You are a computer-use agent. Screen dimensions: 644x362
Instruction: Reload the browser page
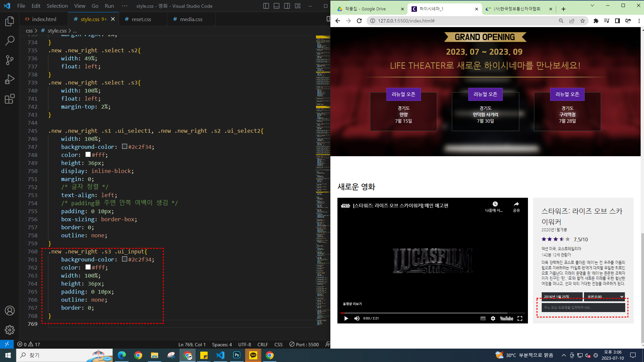pos(359,21)
